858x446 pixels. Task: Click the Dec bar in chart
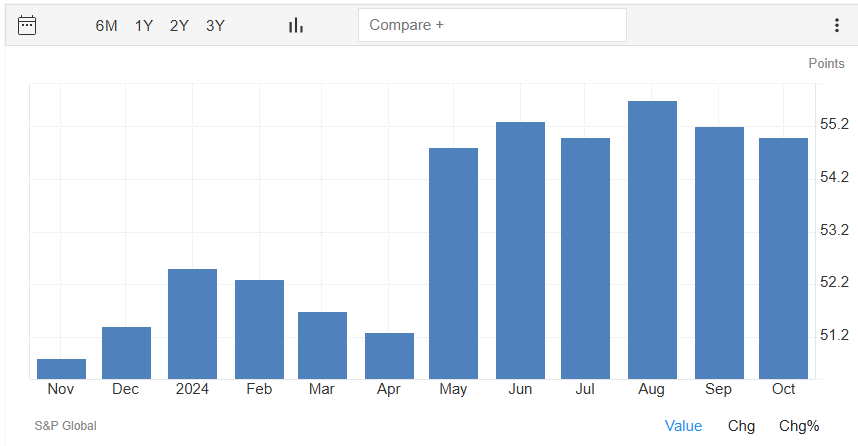pyautogui.click(x=126, y=353)
